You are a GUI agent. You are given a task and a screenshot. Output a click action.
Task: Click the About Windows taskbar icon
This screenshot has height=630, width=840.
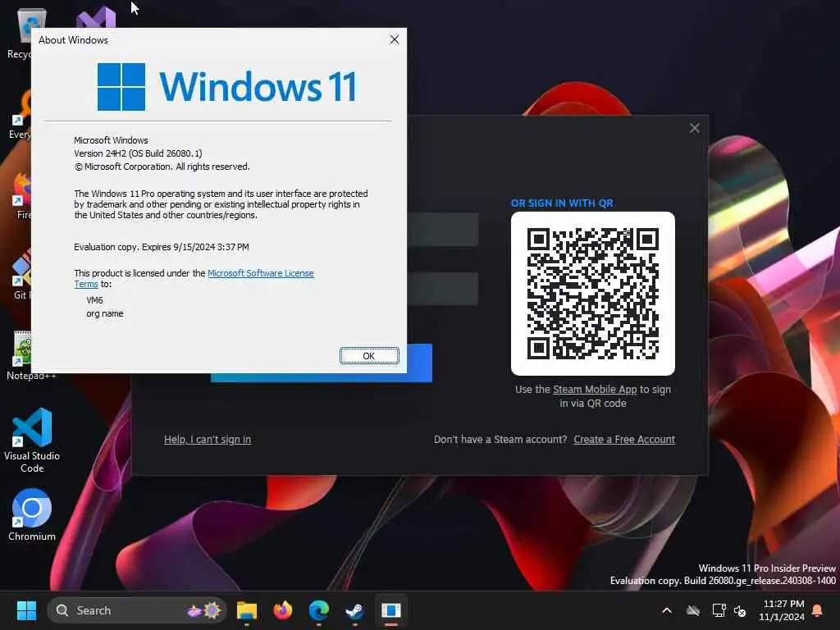[x=391, y=610]
